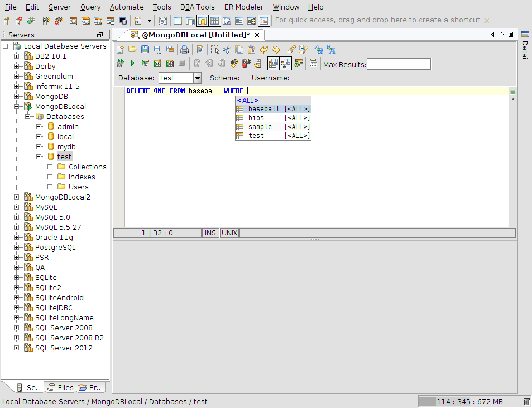
Task: Click the open folder icon in query toolbar
Action: tap(132, 50)
